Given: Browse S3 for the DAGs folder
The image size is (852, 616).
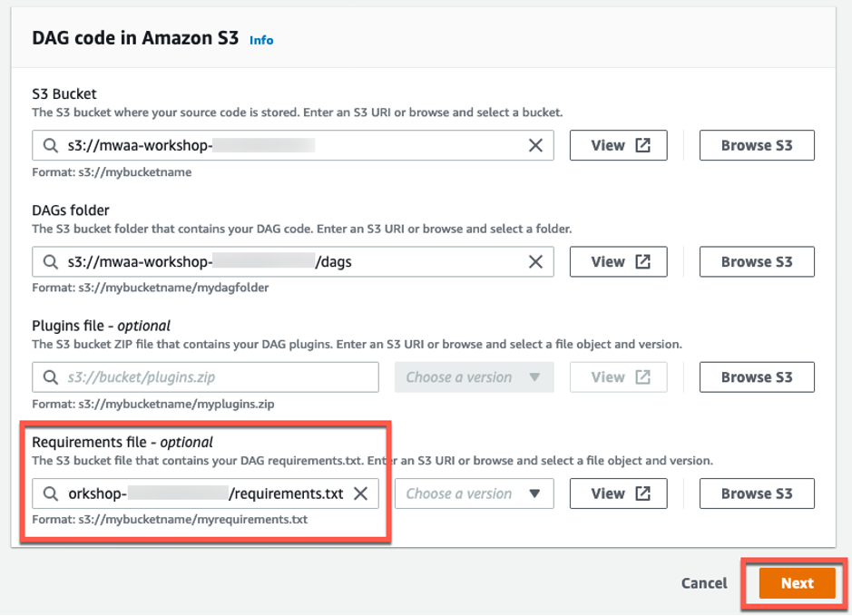Looking at the screenshot, I should click(x=757, y=261).
